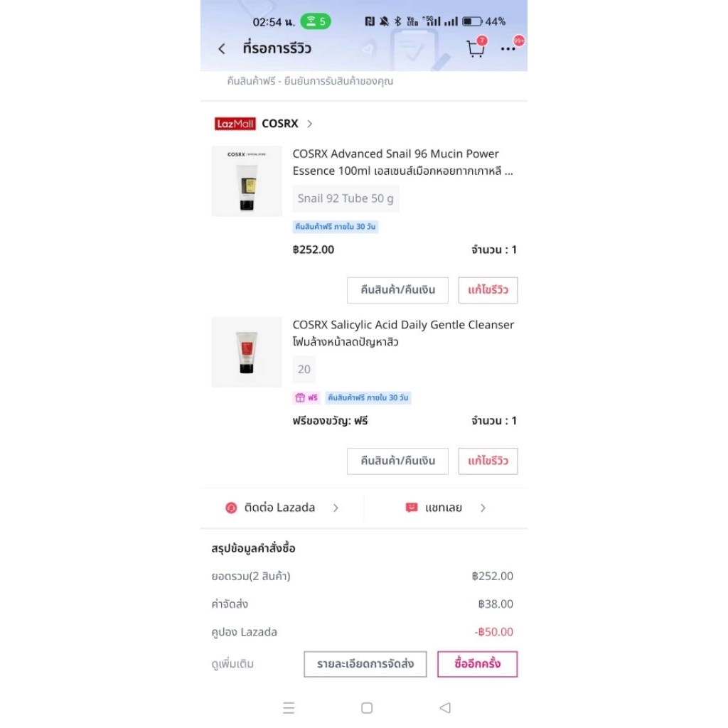Expand the COSRX store chevron
This screenshot has height=728, width=728.
(x=310, y=124)
